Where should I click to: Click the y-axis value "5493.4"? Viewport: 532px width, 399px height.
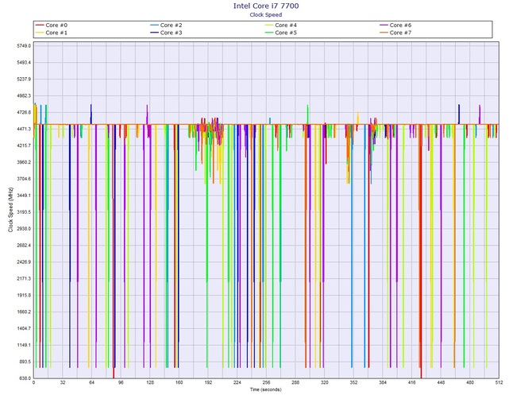[x=24, y=63]
